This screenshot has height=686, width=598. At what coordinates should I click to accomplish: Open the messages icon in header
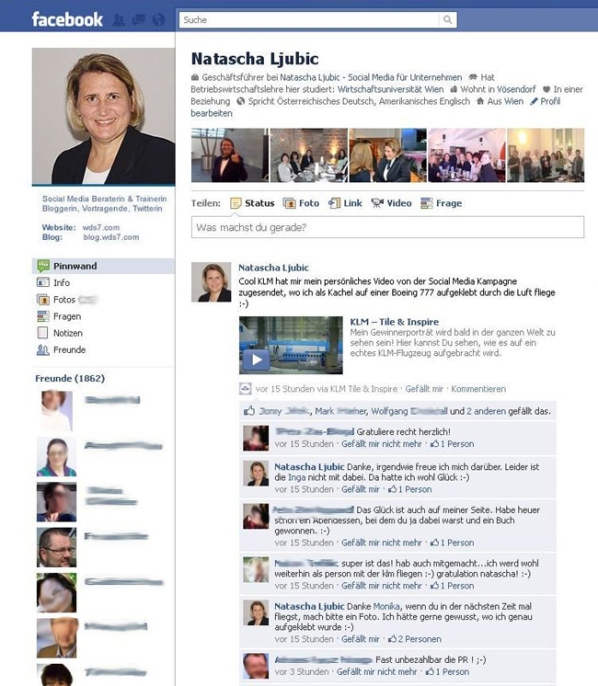[139, 20]
